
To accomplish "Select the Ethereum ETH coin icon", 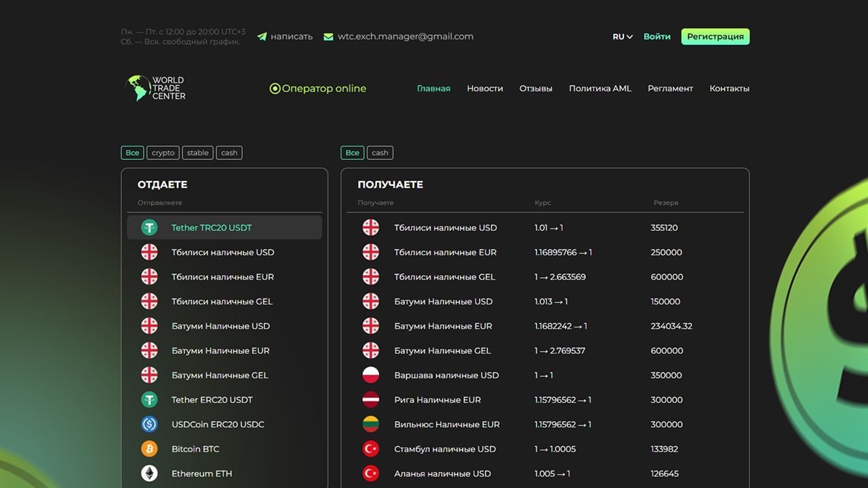I will pyautogui.click(x=149, y=473).
